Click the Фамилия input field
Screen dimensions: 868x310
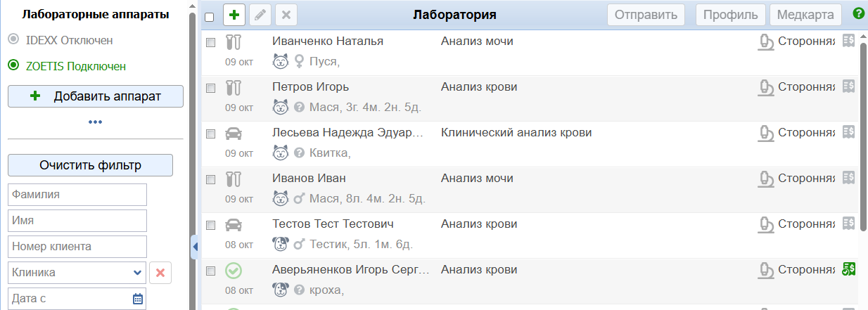pyautogui.click(x=77, y=195)
